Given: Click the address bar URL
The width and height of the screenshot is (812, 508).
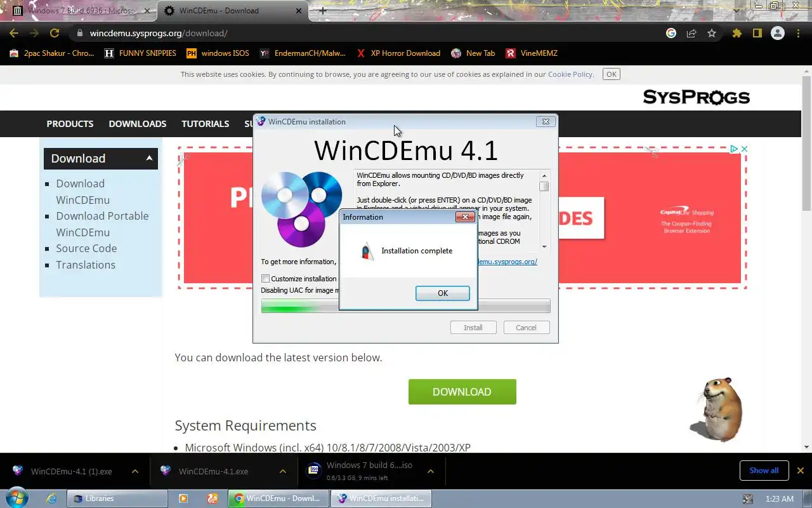Looking at the screenshot, I should coord(159,33).
